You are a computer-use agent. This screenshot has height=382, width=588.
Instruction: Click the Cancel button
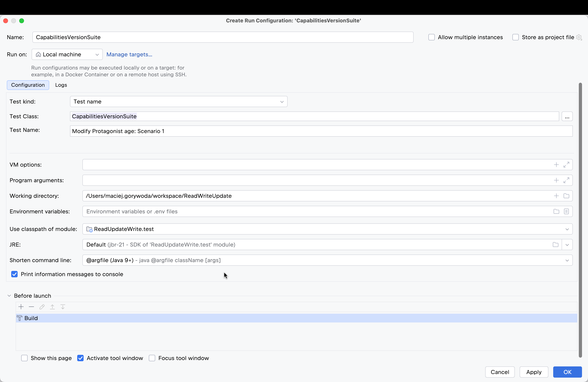pyautogui.click(x=500, y=372)
